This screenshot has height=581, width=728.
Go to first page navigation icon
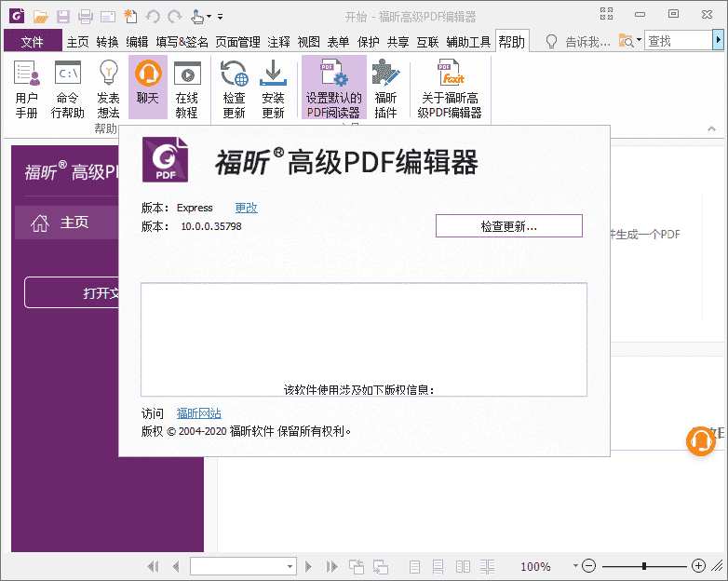point(153,566)
